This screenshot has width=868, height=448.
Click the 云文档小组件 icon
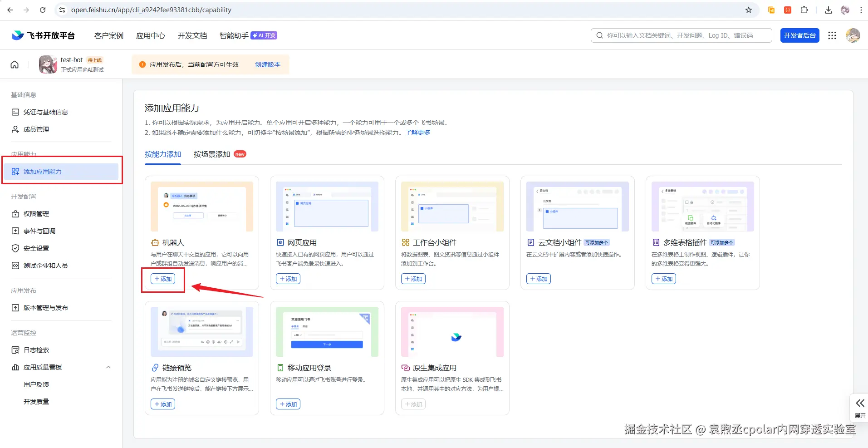pos(531,242)
